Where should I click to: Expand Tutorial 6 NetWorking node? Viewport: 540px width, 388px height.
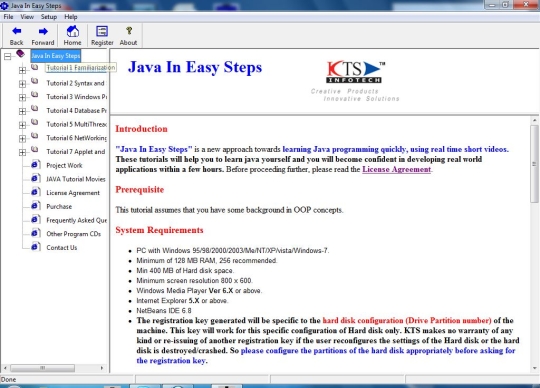pos(22,138)
